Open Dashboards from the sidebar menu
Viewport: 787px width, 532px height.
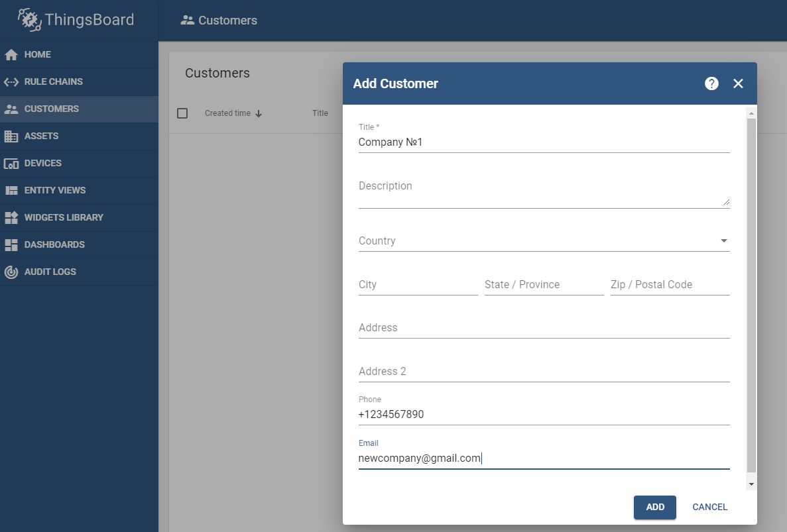pos(54,245)
